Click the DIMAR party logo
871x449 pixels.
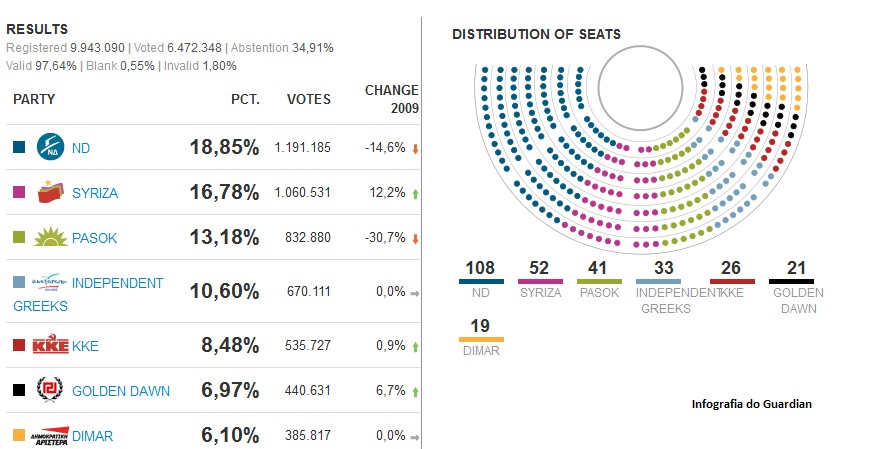(50, 436)
